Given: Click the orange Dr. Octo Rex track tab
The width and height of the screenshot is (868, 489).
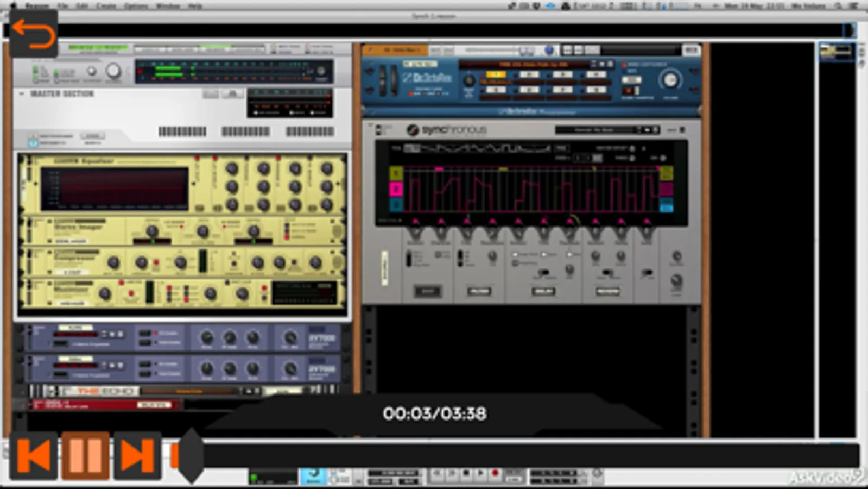Looking at the screenshot, I should pos(395,51).
